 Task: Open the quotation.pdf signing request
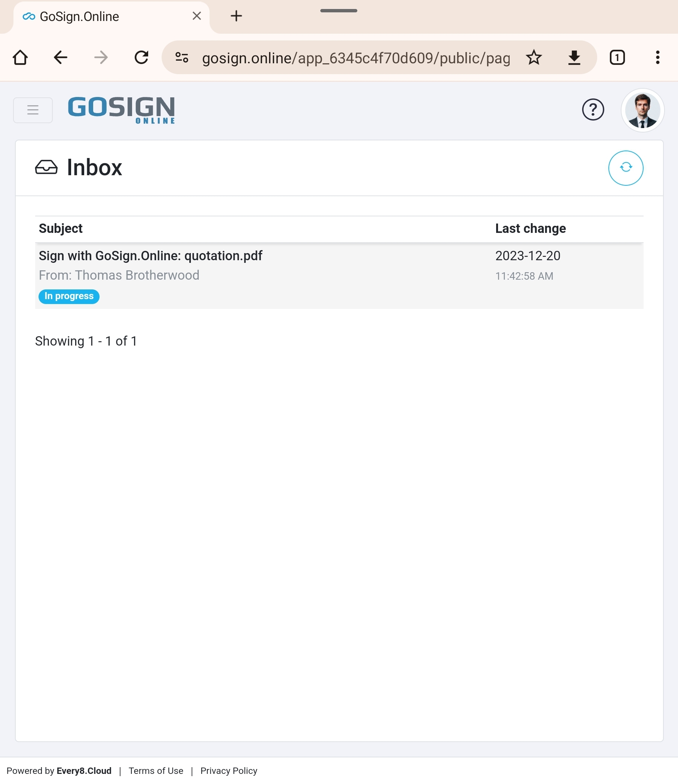coord(150,255)
